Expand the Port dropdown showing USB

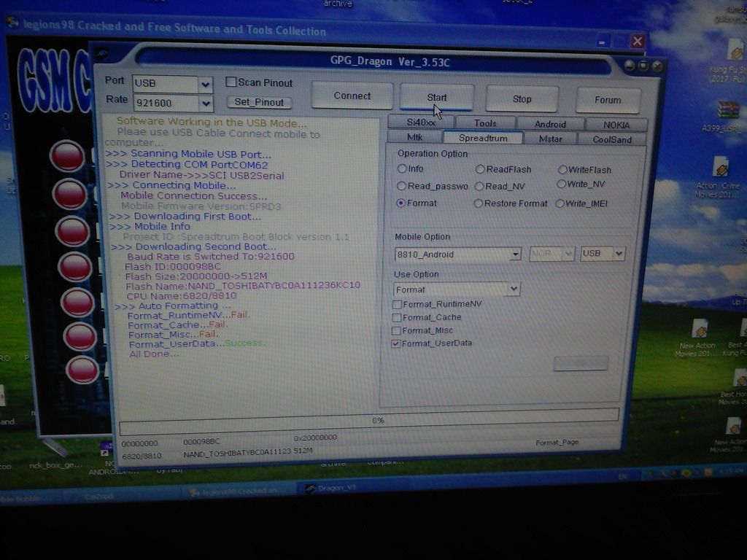tap(206, 84)
